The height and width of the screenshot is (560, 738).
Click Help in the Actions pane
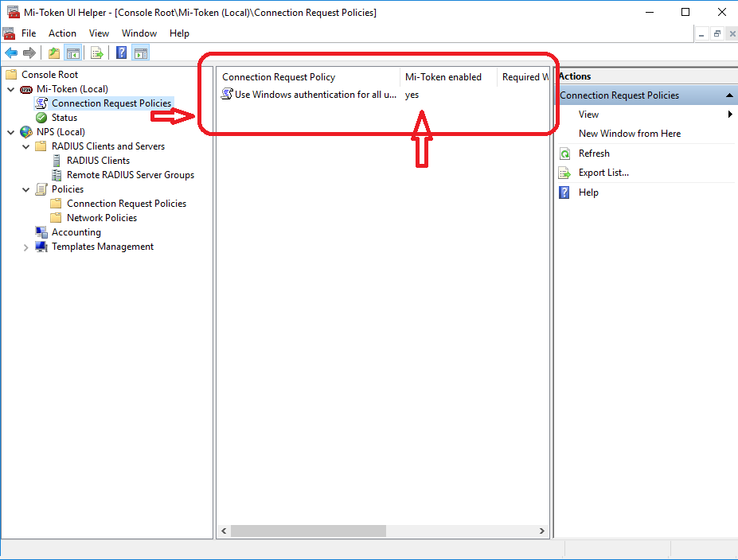[588, 192]
